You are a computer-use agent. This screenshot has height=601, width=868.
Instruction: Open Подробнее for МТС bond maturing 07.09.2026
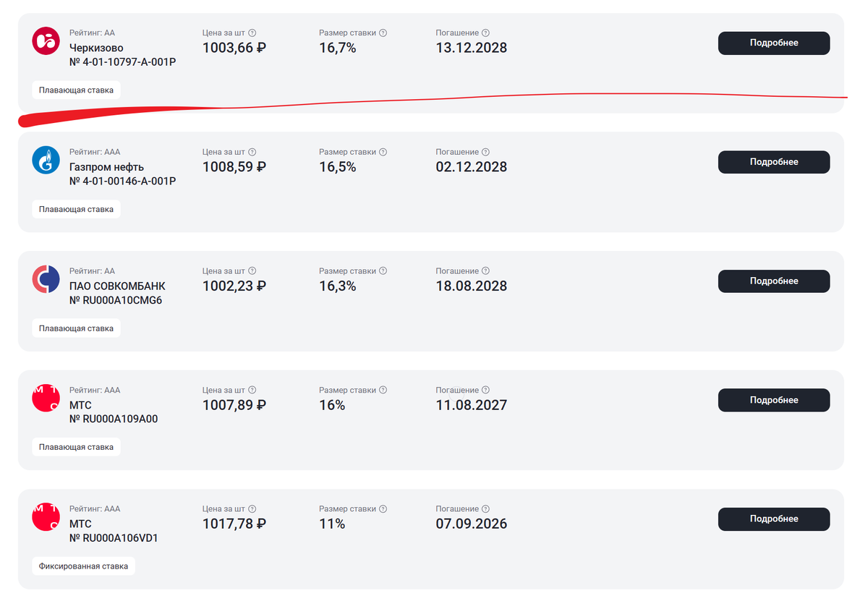(773, 519)
